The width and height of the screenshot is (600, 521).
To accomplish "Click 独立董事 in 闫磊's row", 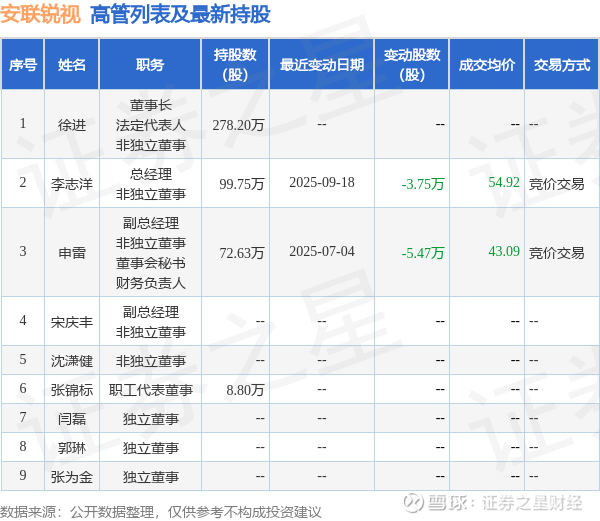I will 151,419.
